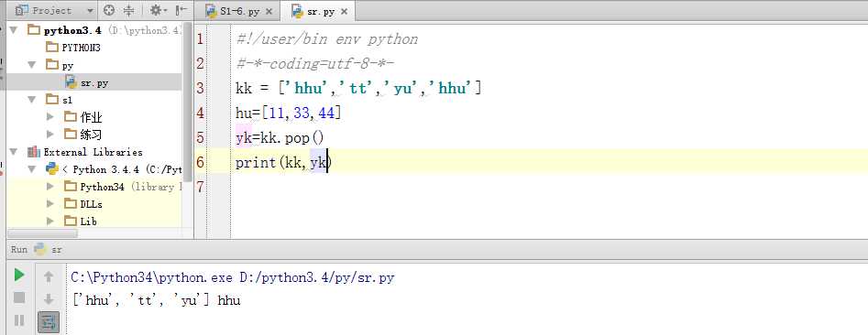Click the External Libraries bar-chart icon
The image size is (868, 335).
coord(33,151)
